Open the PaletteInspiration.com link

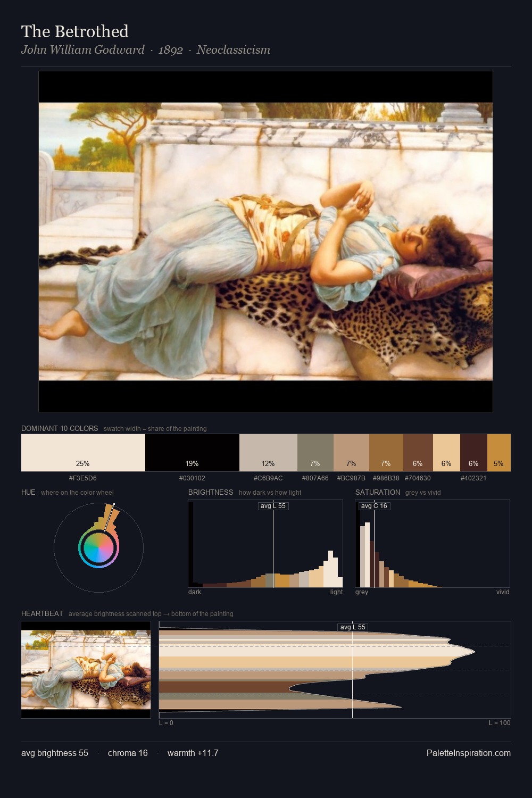coord(469,753)
